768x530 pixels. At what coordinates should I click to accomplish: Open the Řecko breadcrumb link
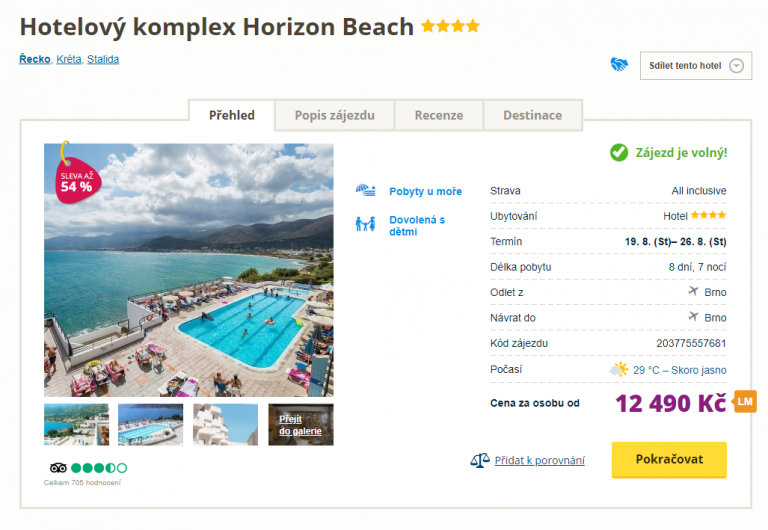coord(35,59)
